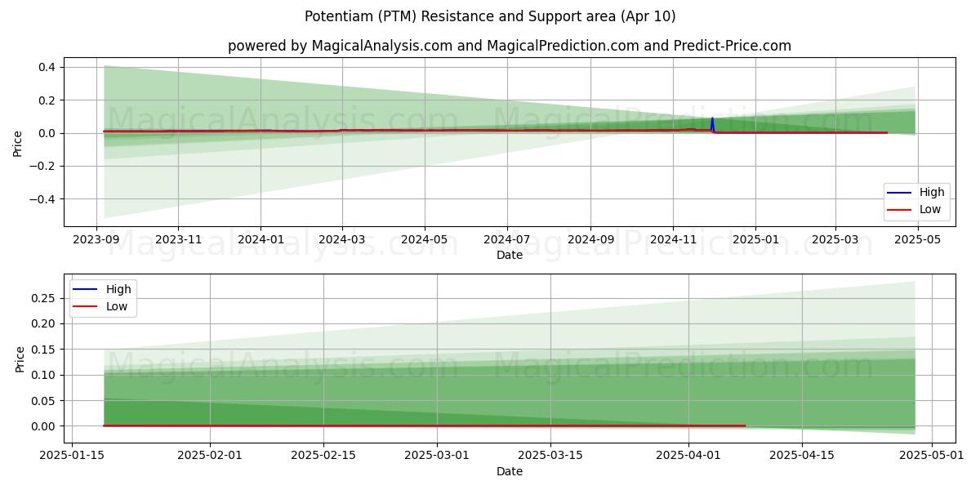Screen dimensions: 980x490
Task: Click the 2025-03-01 lower axis tick label
Action: (x=436, y=457)
